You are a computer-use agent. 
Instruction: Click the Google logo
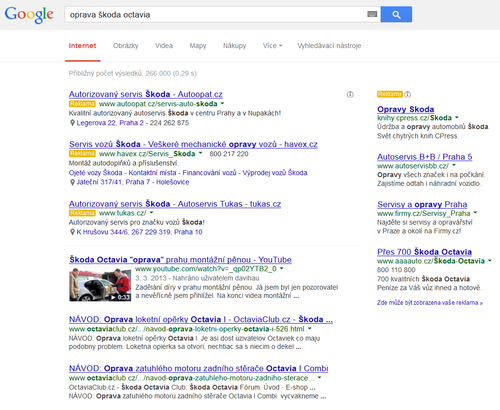29,15
